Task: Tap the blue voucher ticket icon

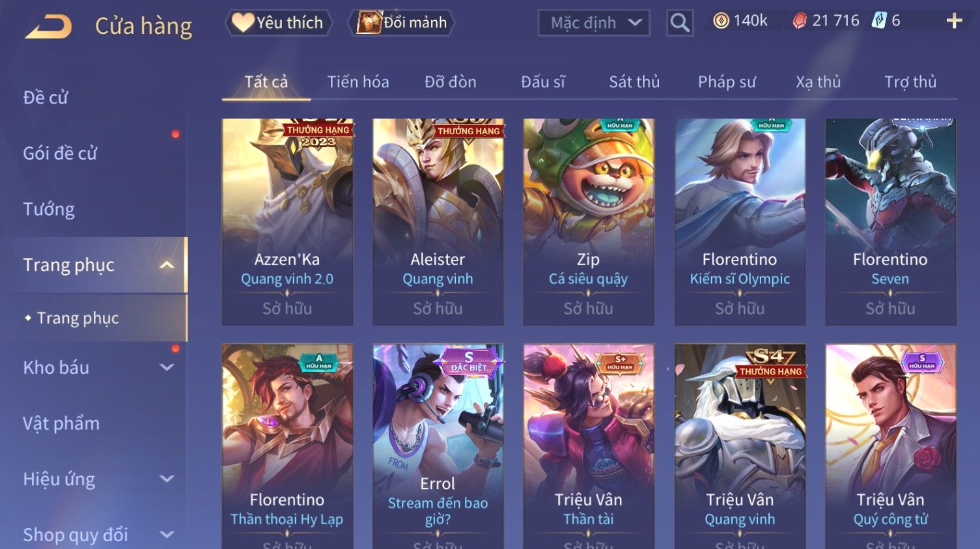Action: coord(879,21)
